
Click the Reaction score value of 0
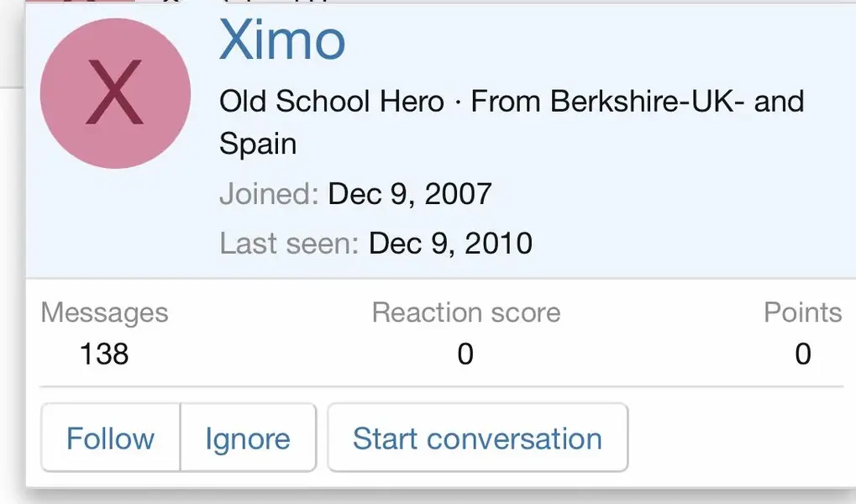tap(465, 354)
